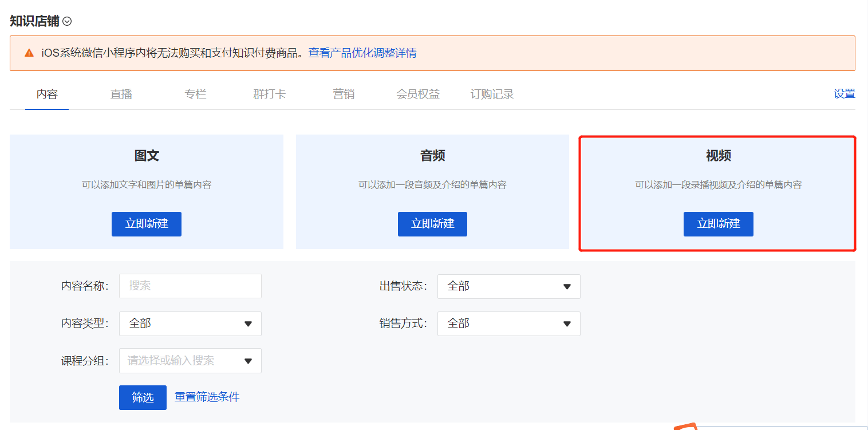Switch to the 直播 tab

[x=121, y=94]
